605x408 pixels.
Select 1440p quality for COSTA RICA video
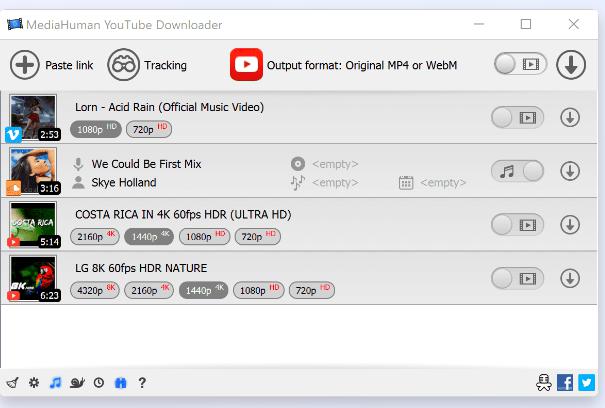pyautogui.click(x=149, y=237)
